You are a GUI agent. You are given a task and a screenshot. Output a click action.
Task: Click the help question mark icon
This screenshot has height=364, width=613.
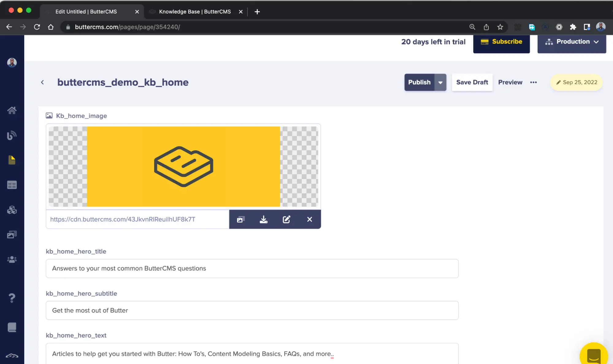click(12, 298)
